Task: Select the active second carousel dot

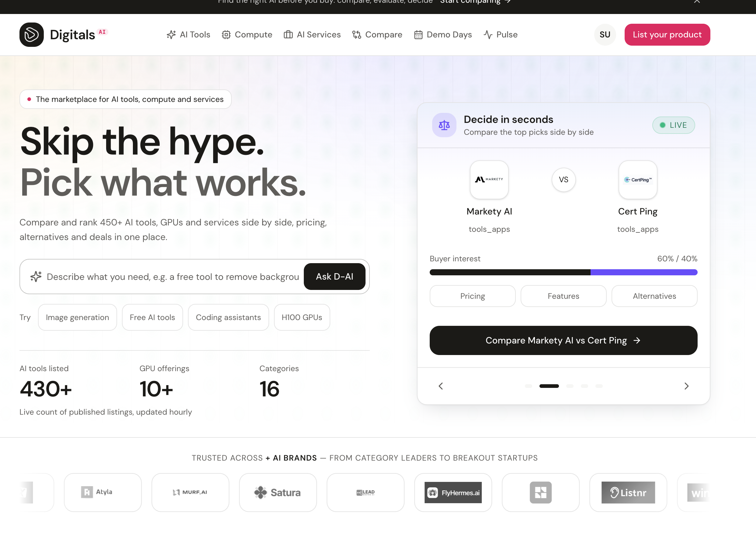Action: coord(549,386)
